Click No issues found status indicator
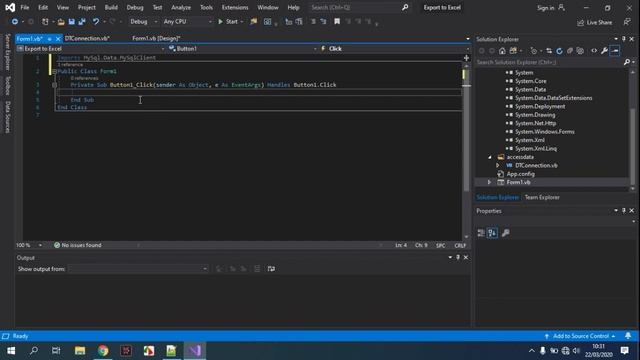Image resolution: width=640 pixels, height=360 pixels. click(x=78, y=245)
